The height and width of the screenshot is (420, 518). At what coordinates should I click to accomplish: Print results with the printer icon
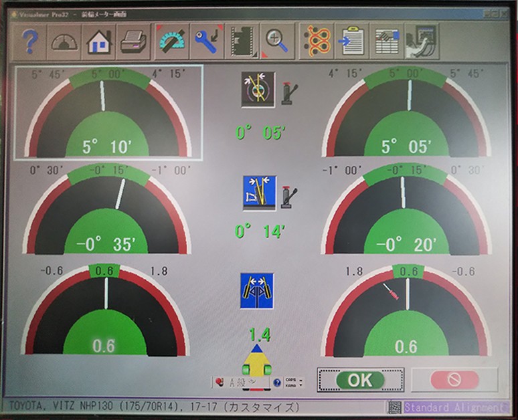[x=134, y=42]
